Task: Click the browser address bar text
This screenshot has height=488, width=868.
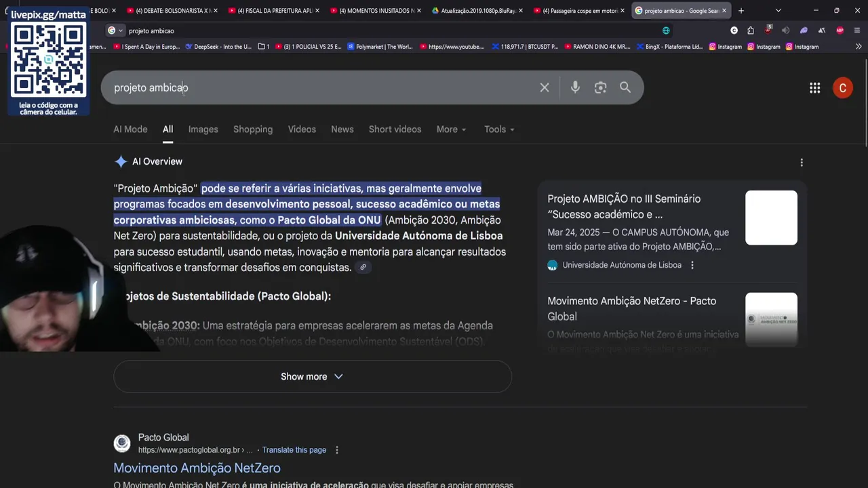Action: pyautogui.click(x=151, y=30)
